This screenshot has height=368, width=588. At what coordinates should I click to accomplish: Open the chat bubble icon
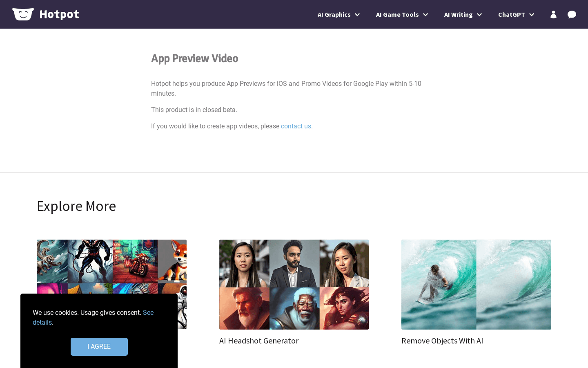point(572,14)
